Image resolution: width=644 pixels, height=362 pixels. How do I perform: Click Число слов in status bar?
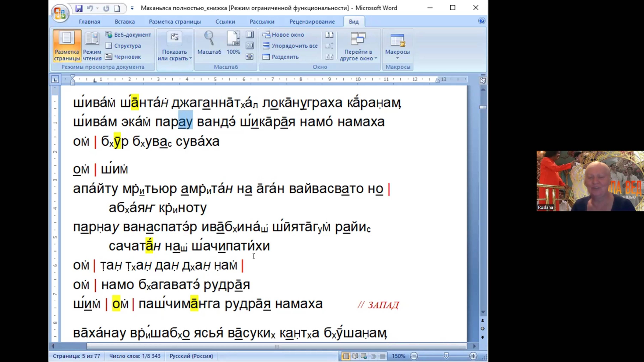[135, 356]
